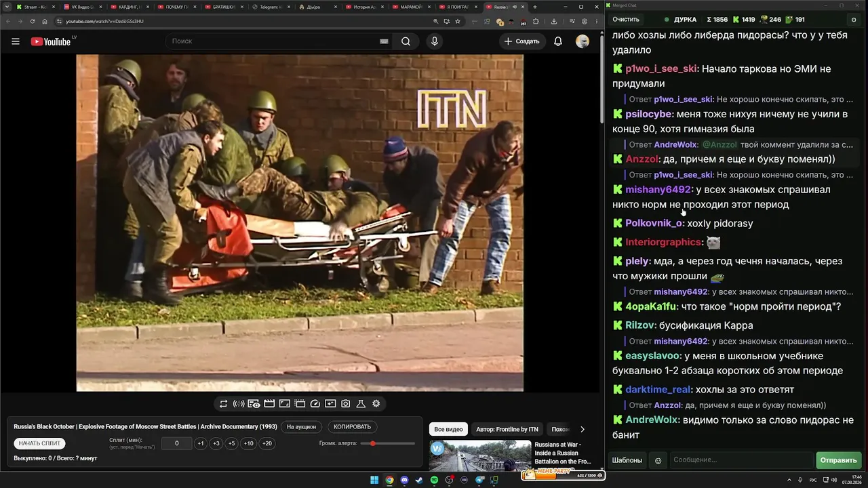Send chat message with Отправить
Image resolution: width=868 pixels, height=488 pixels.
[x=839, y=460]
